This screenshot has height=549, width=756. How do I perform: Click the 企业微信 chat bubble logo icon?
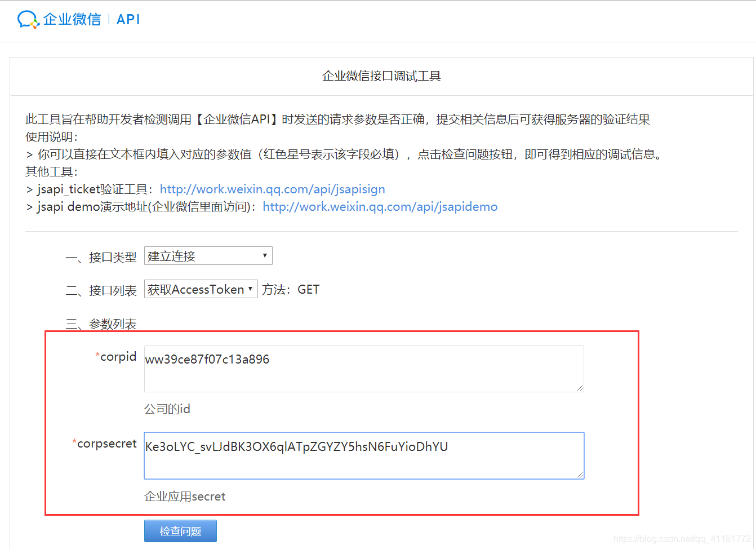(28, 20)
